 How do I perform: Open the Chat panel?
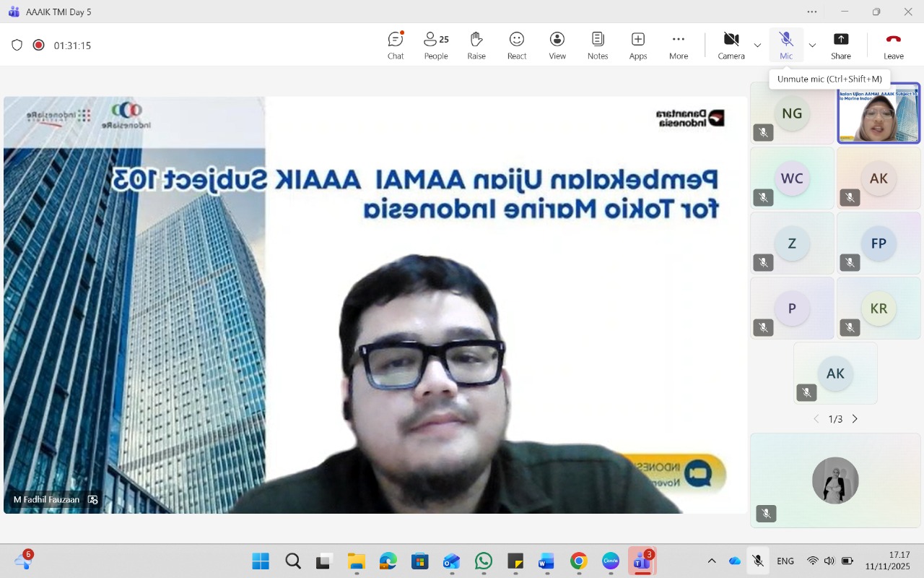click(396, 45)
